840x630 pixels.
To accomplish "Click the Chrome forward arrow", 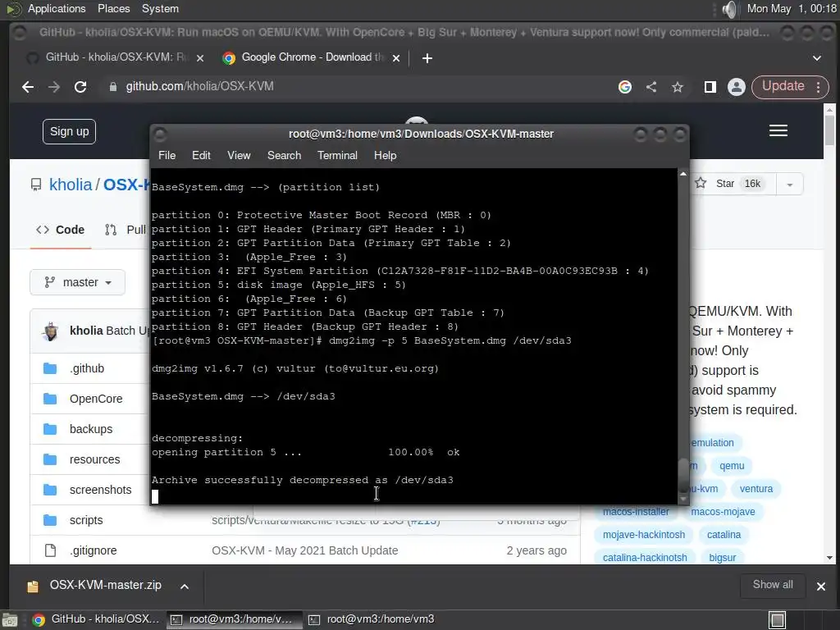I will (53, 87).
